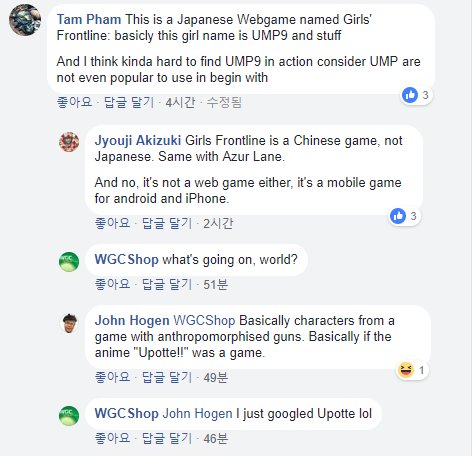Click WGCShop avatar beside "I just googled Upotte"
The width and height of the screenshot is (472, 456).
(69, 416)
